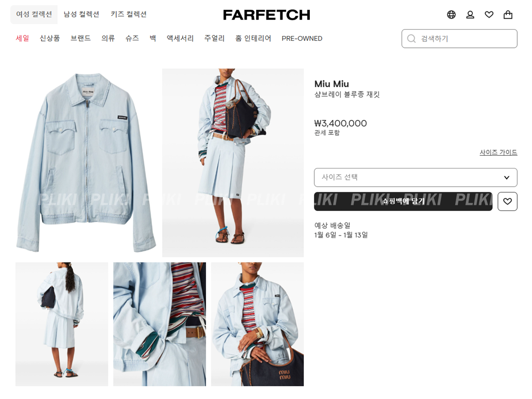The image size is (532, 399).
Task: Click the Miu Miu brand name link
Action: click(x=332, y=84)
